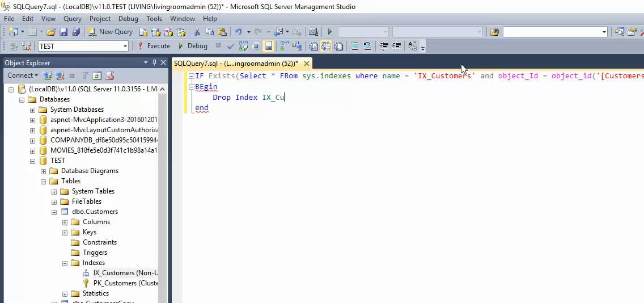The height and width of the screenshot is (303, 644).
Task: Open the Tools menu
Action: pos(154,19)
